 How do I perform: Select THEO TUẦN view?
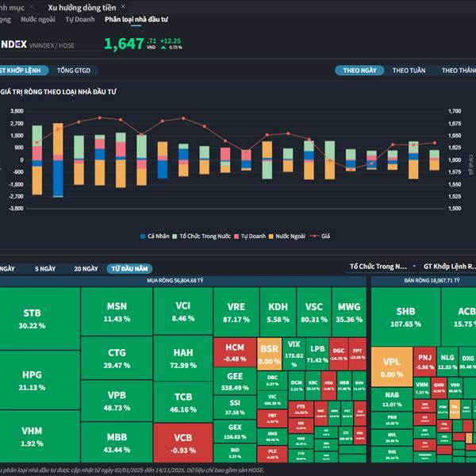click(x=409, y=71)
